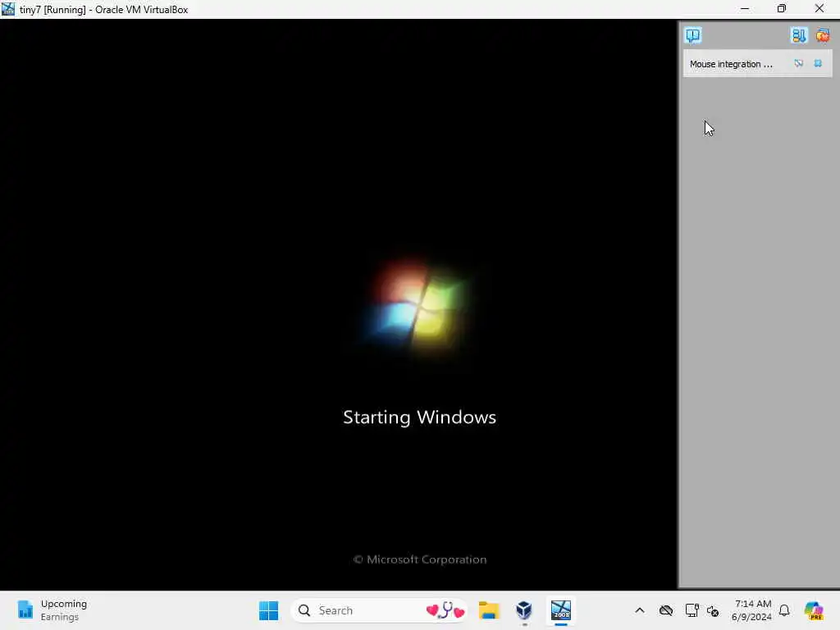Open the clock showing 7:14 AM
The width and height of the screenshot is (840, 630).
[x=751, y=610]
